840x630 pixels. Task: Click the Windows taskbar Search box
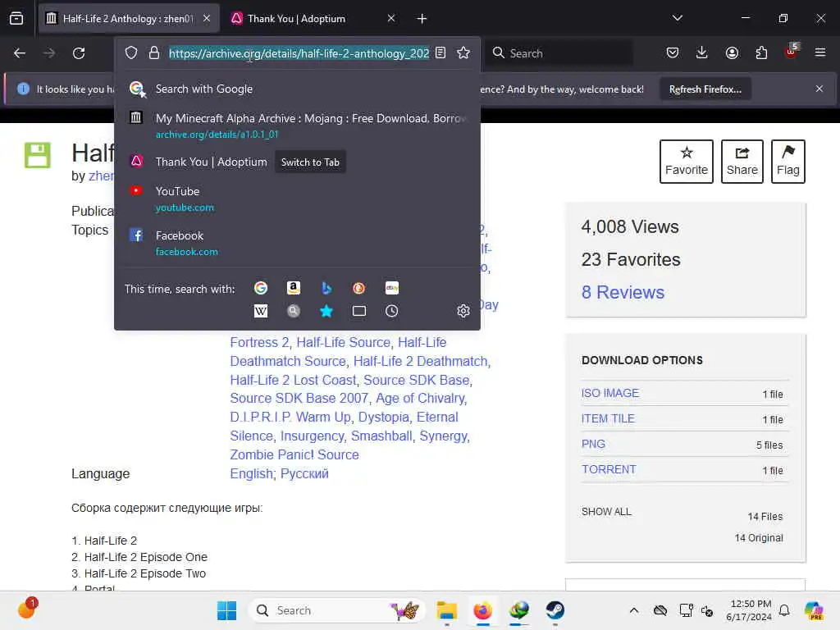(336, 610)
